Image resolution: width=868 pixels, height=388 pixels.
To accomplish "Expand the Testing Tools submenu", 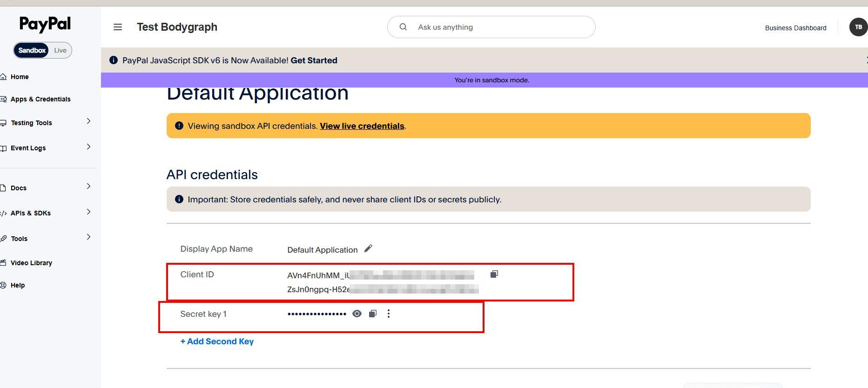I will click(x=88, y=122).
